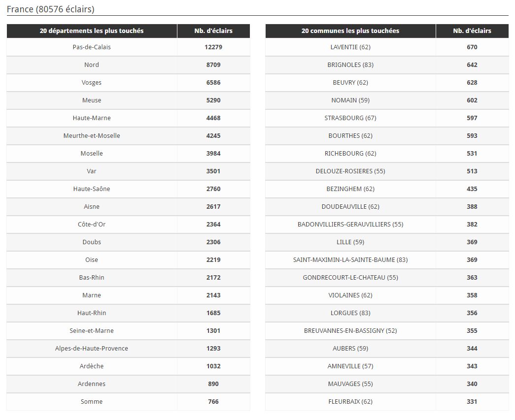
Task: Select the STRASBOURG (67) commune row
Action: pos(387,118)
